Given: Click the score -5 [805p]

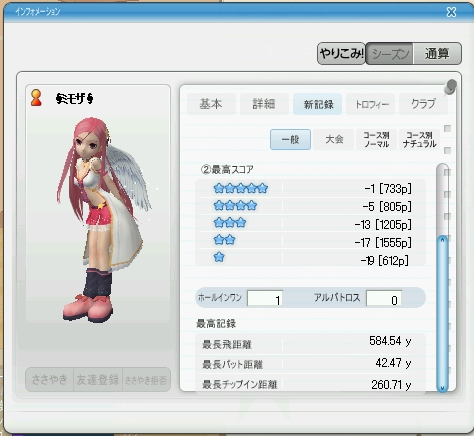Looking at the screenshot, I should coord(387,207).
